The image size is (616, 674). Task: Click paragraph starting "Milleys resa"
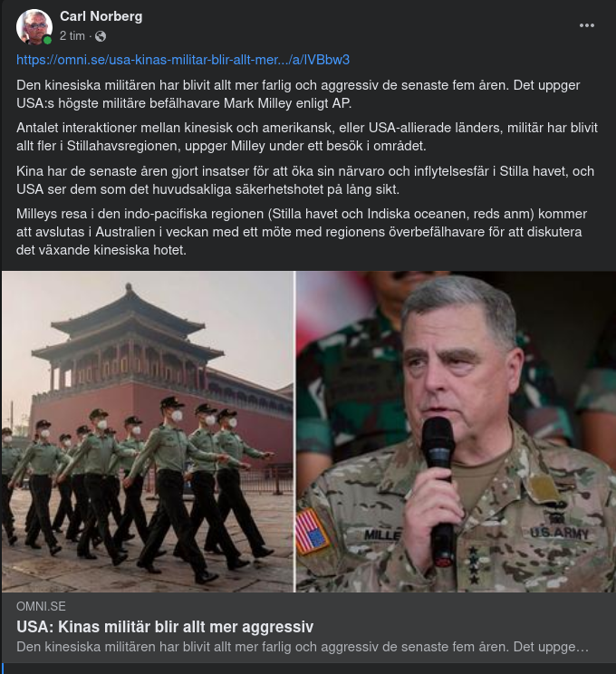(x=302, y=232)
